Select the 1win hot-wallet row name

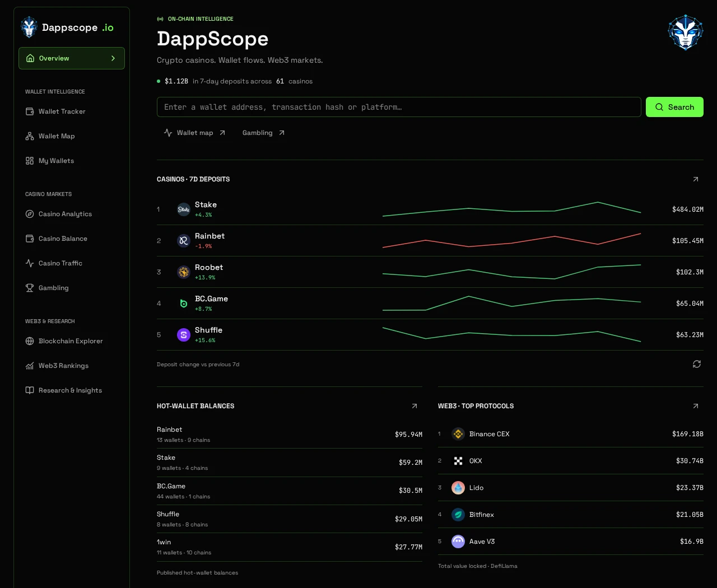[x=164, y=542]
